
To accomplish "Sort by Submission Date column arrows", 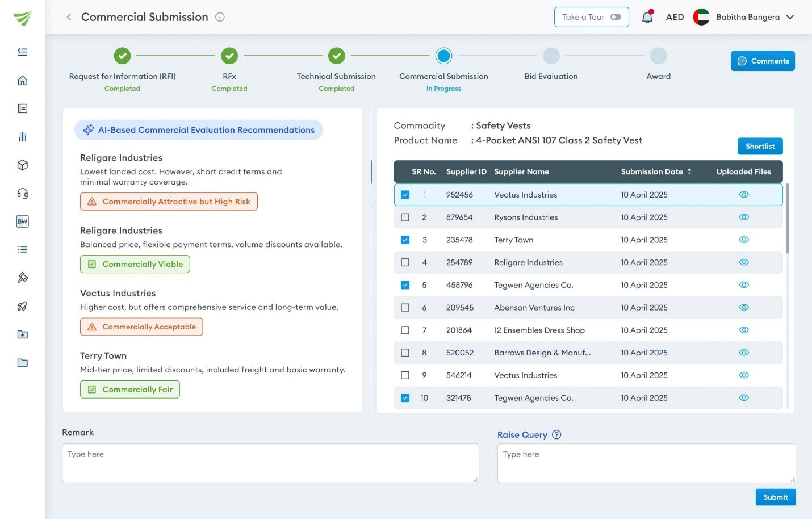I will click(689, 171).
